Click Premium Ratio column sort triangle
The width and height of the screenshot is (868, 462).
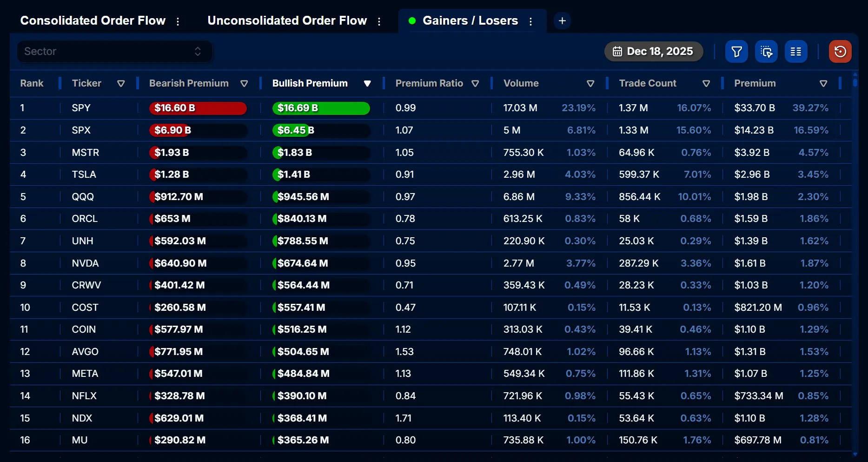click(475, 84)
